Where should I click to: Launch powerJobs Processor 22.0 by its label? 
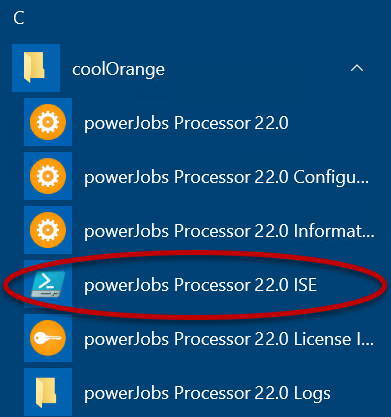[x=186, y=123]
